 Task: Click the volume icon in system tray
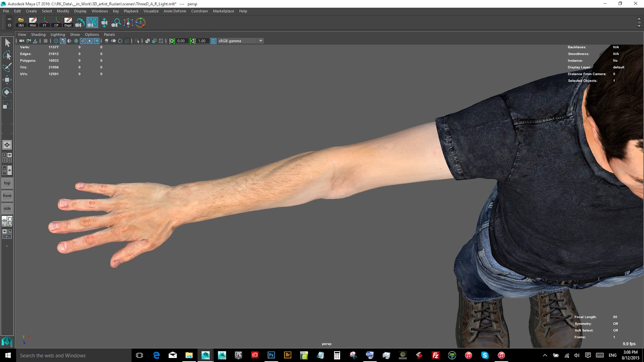(x=577, y=356)
